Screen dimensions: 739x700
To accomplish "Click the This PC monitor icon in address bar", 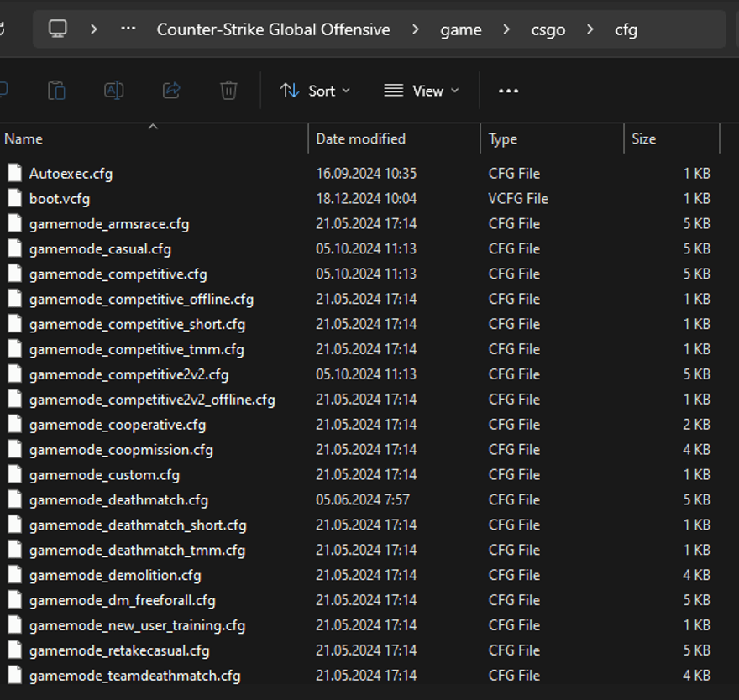I will (57, 29).
